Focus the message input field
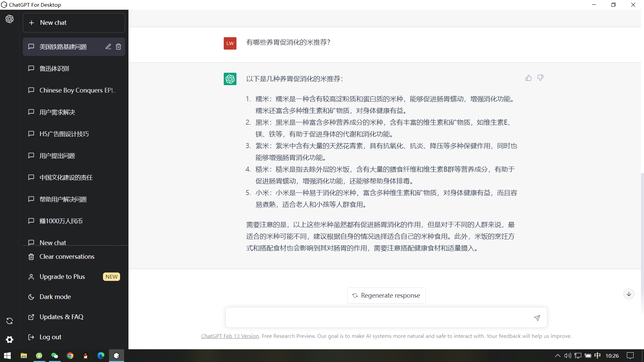644x362 pixels. click(377, 317)
